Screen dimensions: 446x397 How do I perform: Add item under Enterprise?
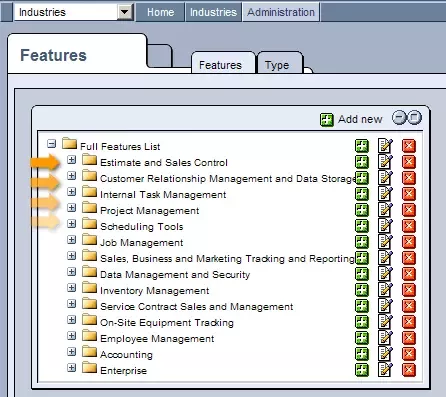(362, 370)
